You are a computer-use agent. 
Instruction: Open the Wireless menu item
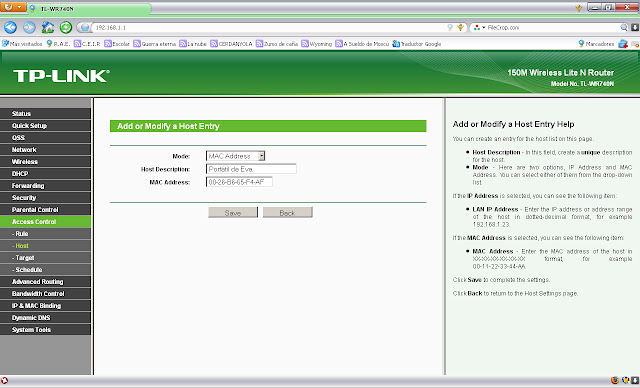click(45, 162)
